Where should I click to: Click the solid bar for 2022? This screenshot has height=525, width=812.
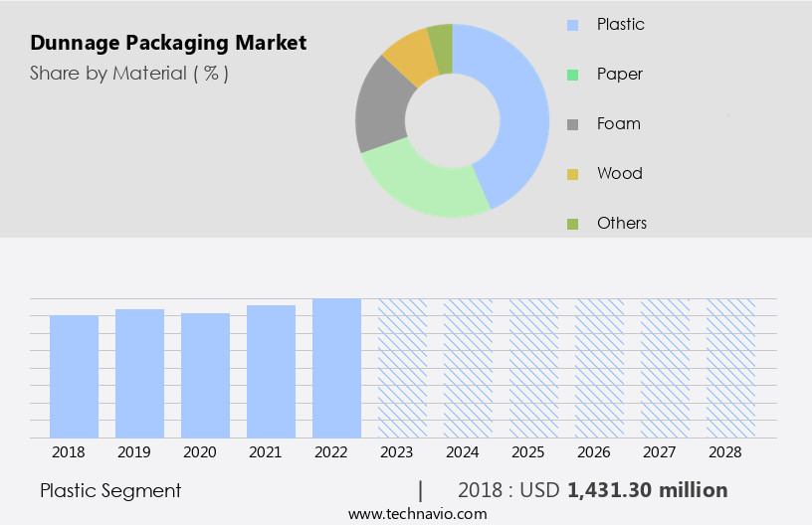(336, 368)
